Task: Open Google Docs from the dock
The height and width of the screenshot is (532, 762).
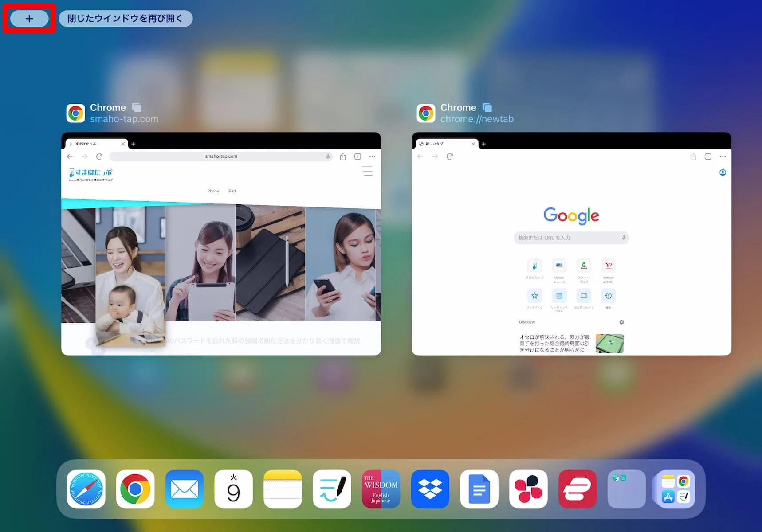Action: point(479,489)
